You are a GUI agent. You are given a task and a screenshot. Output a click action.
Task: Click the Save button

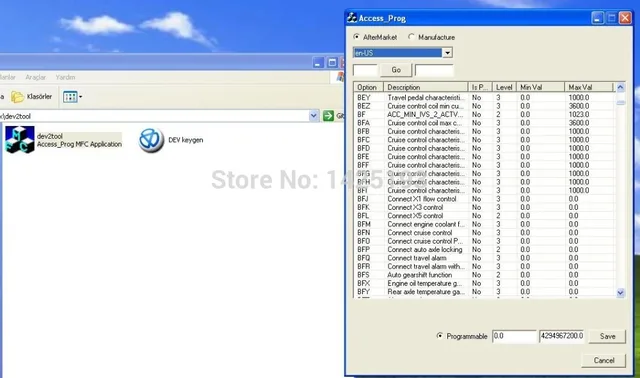click(607, 336)
